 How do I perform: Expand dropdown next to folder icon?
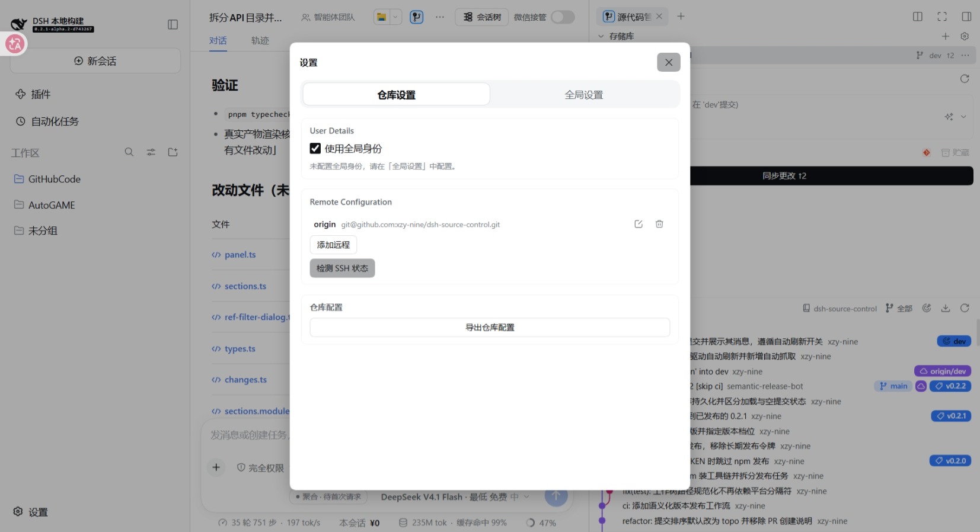point(395,17)
